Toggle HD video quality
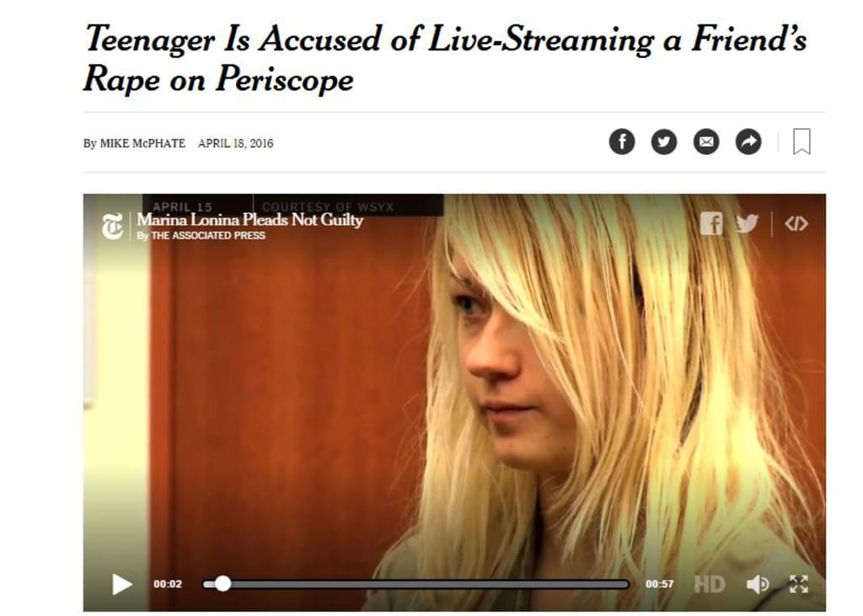Screen dimensions: 863x616 709,584
